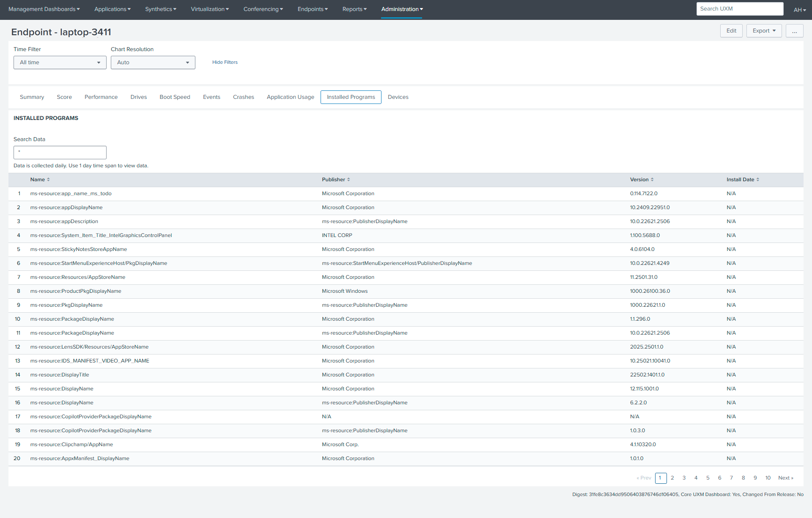Click ms-resource:DisplayTitle entry
Screen dimensions: 812x518
tap(60, 375)
